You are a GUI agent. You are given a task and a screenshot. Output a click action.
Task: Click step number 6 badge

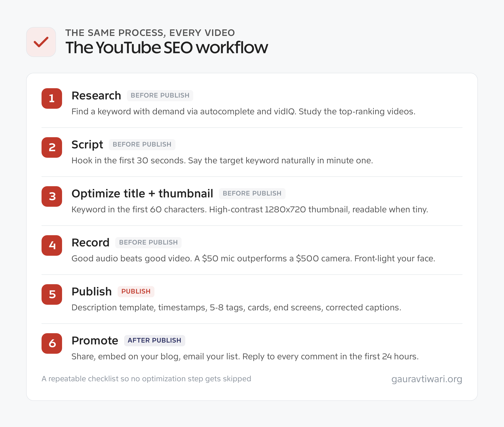(52, 343)
